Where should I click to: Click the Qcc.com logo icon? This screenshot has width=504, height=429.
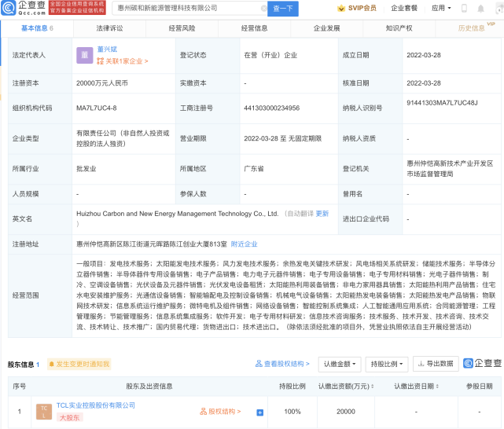tap(9, 8)
